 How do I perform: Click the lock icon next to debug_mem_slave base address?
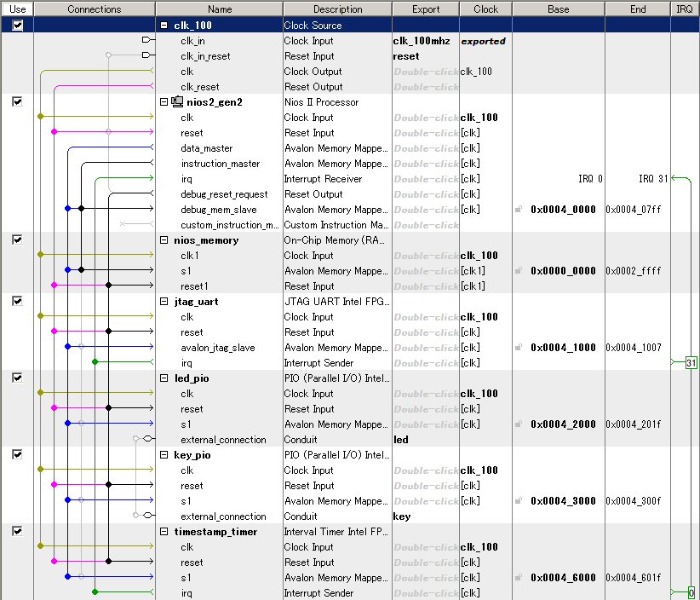[518, 209]
